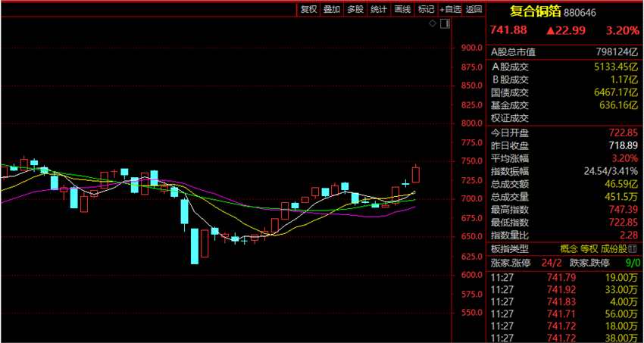
Task: Click the 875.0 price axis label
Action: point(470,67)
